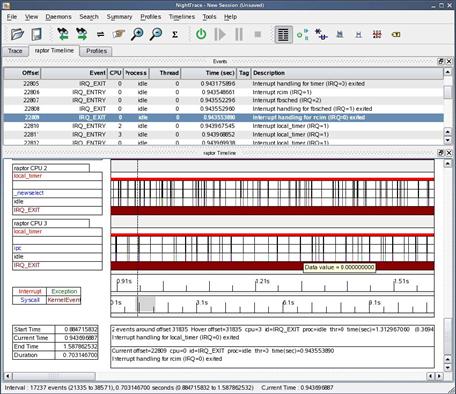
Task: Click the green power icon
Action: (201, 34)
